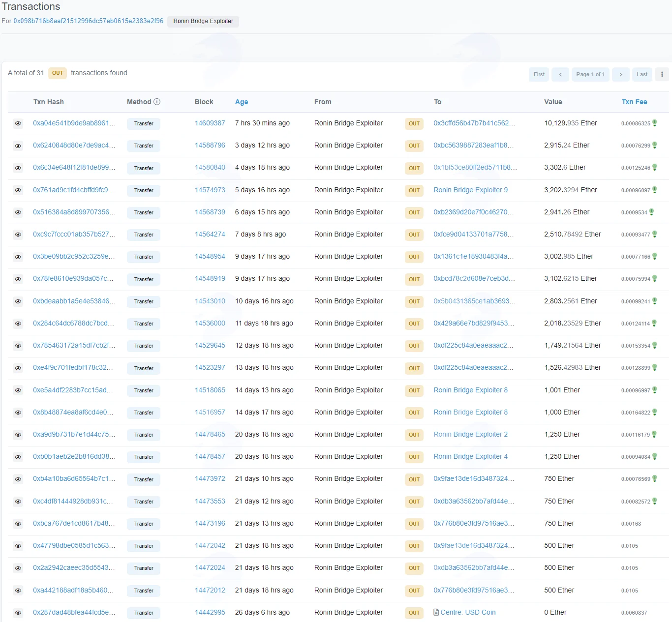Preview transaction 0x6c34e648f12f81de899 with eye icon
The image size is (672, 622).
coord(18,168)
